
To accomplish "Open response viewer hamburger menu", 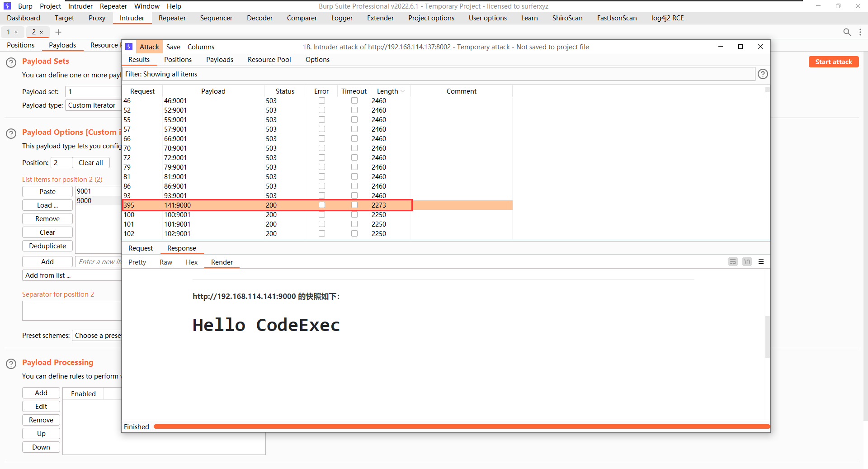I will pyautogui.click(x=761, y=262).
